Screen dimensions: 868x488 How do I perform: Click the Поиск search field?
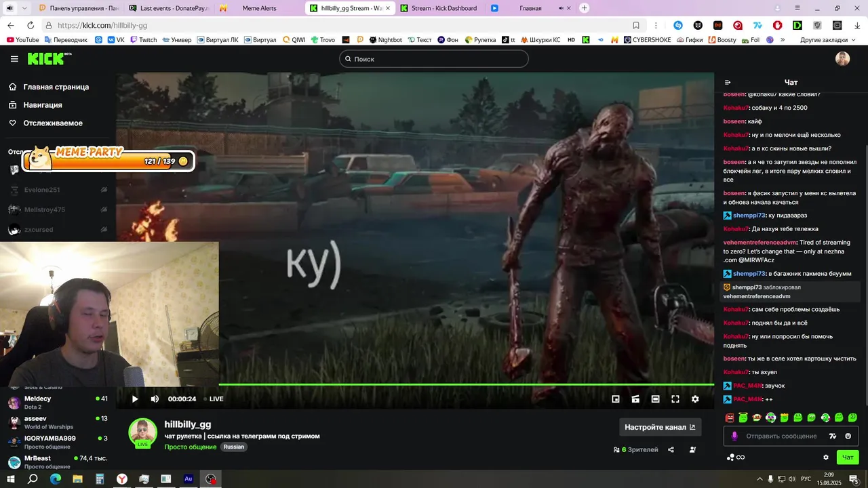click(x=433, y=59)
